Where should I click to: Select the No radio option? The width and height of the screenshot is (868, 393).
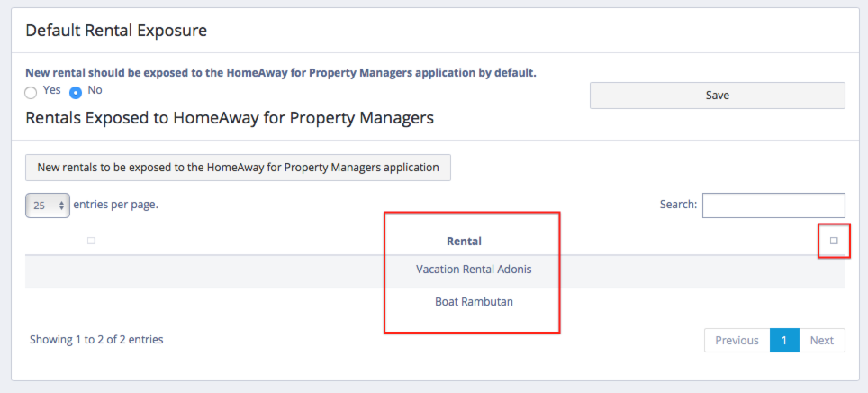tap(76, 92)
